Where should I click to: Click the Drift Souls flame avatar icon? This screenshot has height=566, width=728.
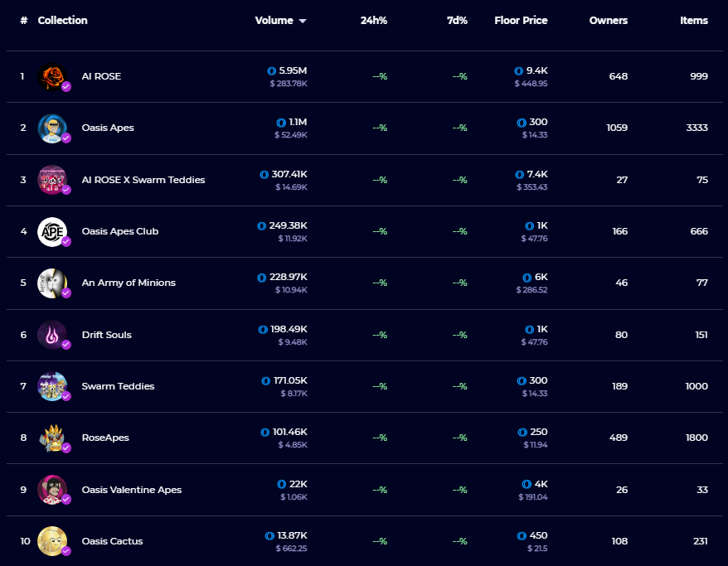coord(53,335)
